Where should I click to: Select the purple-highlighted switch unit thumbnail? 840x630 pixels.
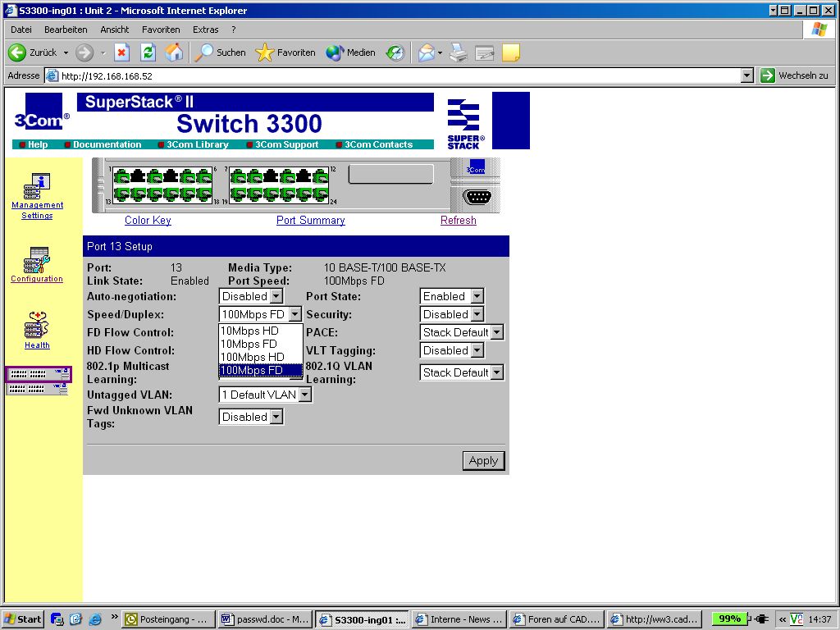click(x=38, y=374)
